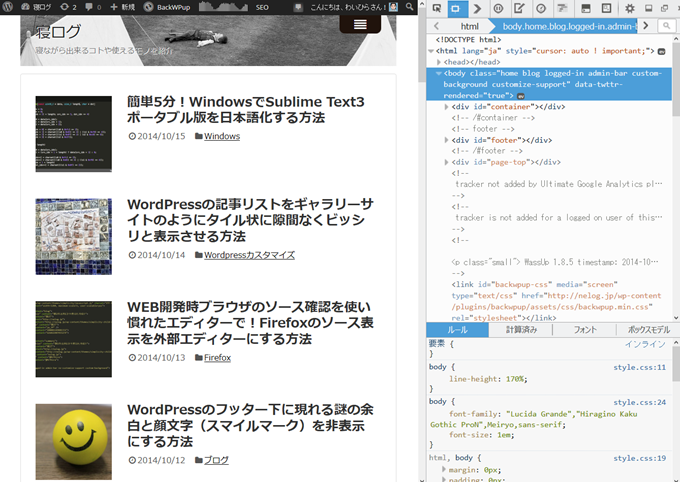Click the admin bar search magnifier icon
This screenshot has width=680, height=482.
(x=409, y=7)
